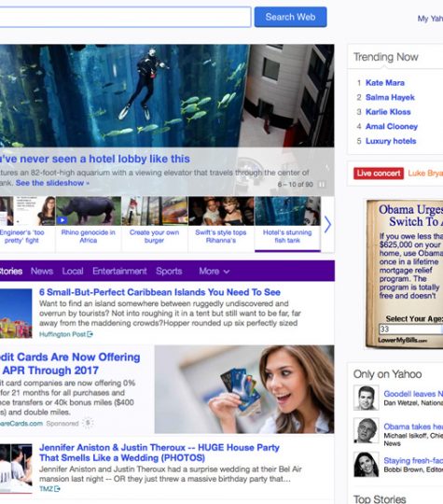Viewport: 443px width, 504px height.
Task: Expand the More dropdown in the purple bar
Action: [x=214, y=271]
